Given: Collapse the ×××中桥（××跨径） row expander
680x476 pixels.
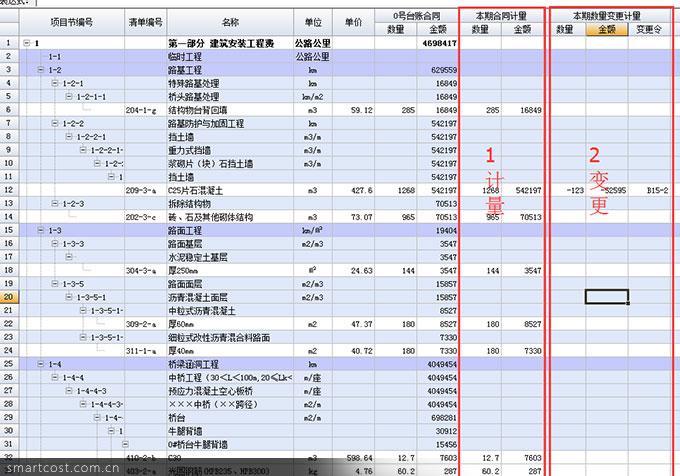Looking at the screenshot, I should (83, 404).
